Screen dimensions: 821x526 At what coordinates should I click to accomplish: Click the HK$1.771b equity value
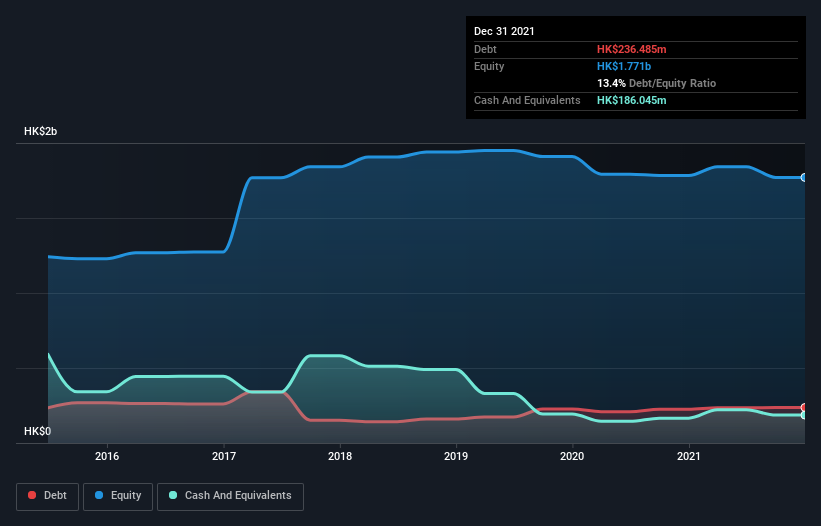coord(624,66)
